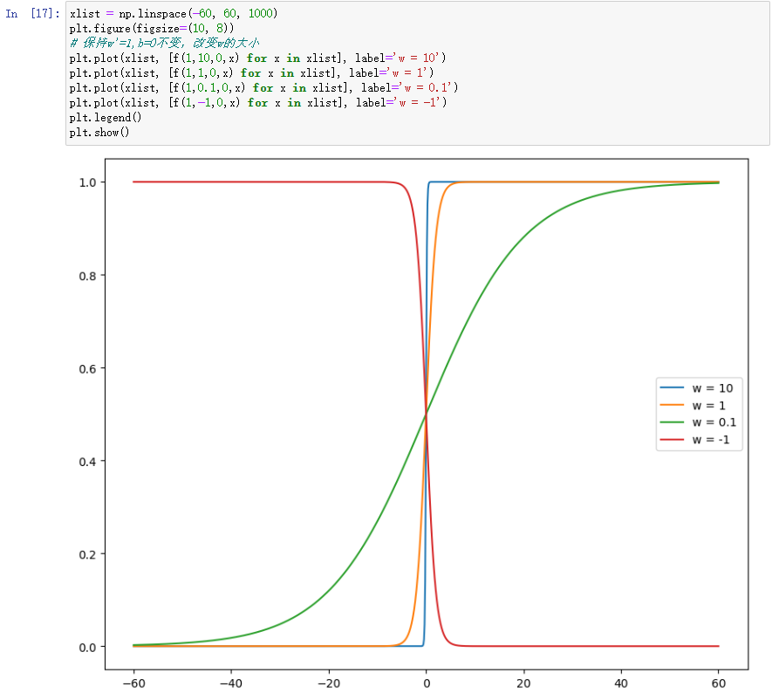Click x-axis tick label 40
Screen dimensions: 772x700
[621, 683]
